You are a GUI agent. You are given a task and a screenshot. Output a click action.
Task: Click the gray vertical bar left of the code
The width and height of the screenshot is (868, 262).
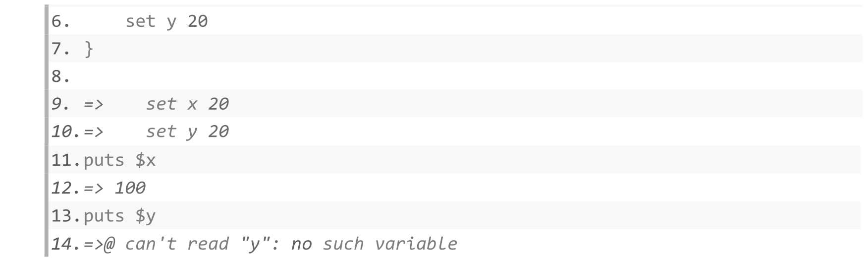(47, 131)
